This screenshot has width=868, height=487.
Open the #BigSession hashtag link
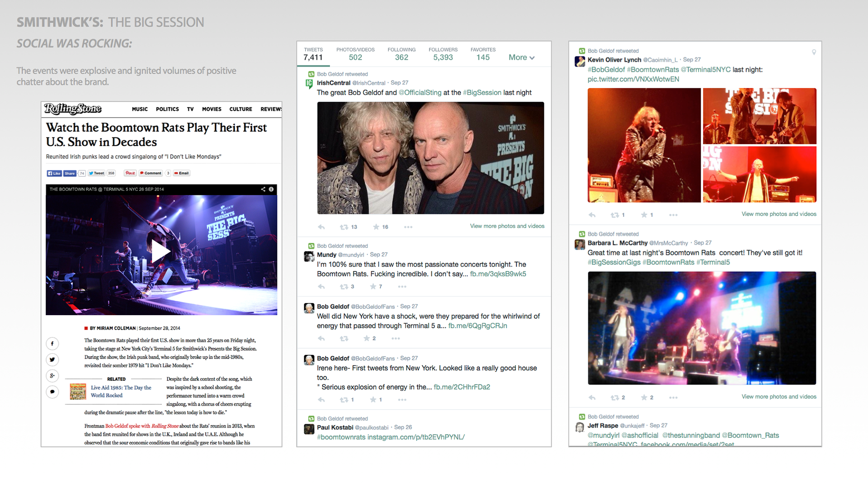482,93
